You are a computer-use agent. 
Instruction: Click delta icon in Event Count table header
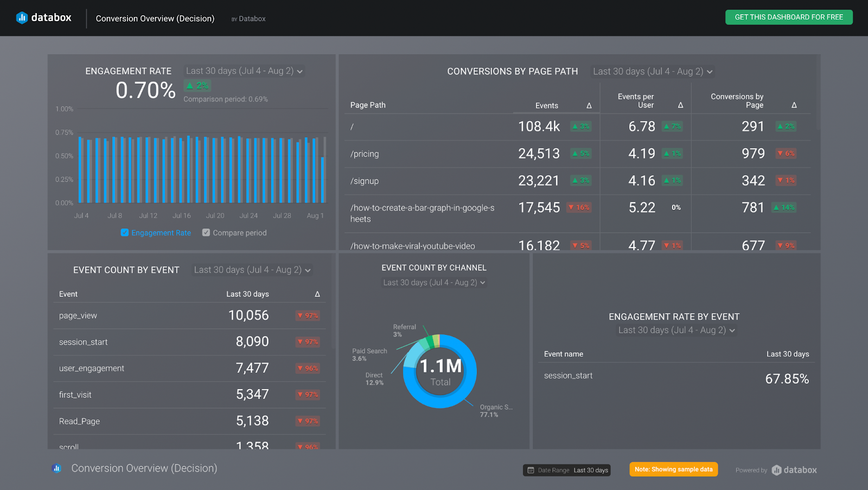coord(317,294)
